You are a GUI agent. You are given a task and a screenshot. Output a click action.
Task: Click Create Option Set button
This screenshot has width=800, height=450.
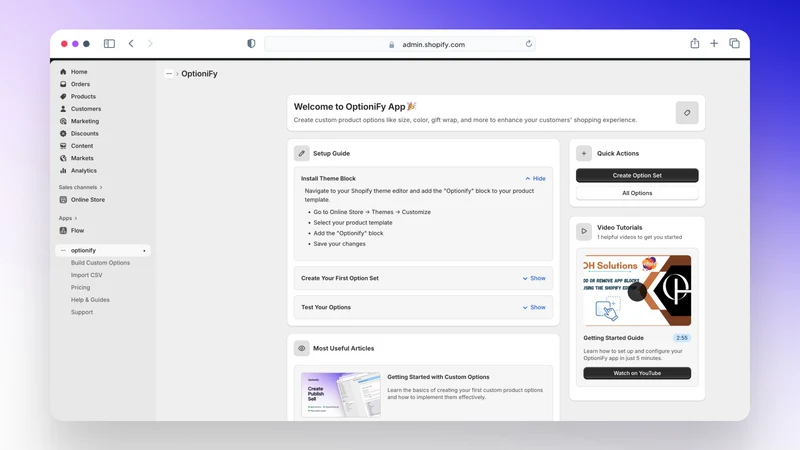637,176
